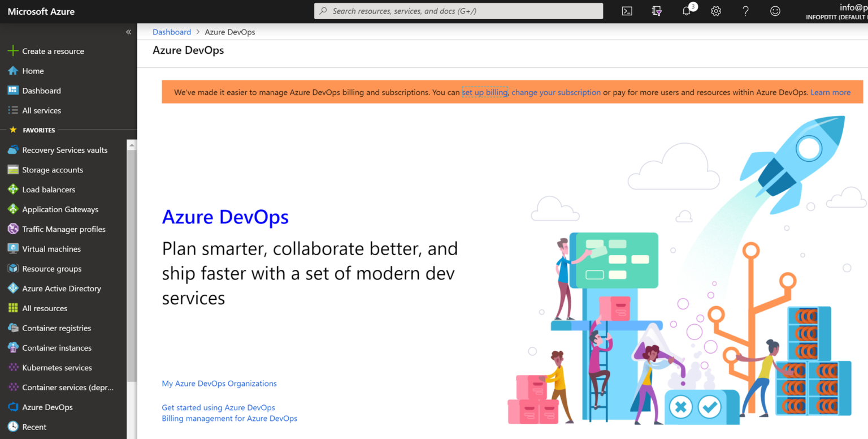This screenshot has height=439, width=868.
Task: Open the Cloud Shell terminal icon
Action: click(627, 11)
